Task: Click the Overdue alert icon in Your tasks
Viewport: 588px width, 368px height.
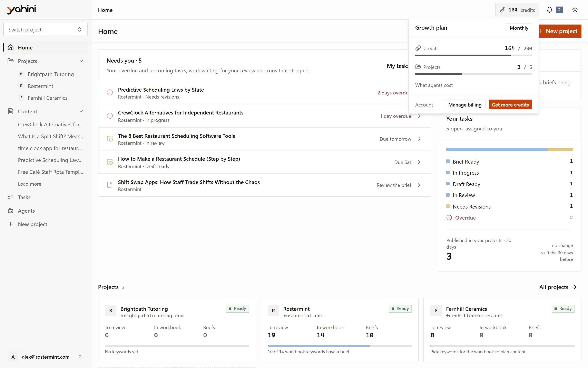Action: tap(449, 218)
